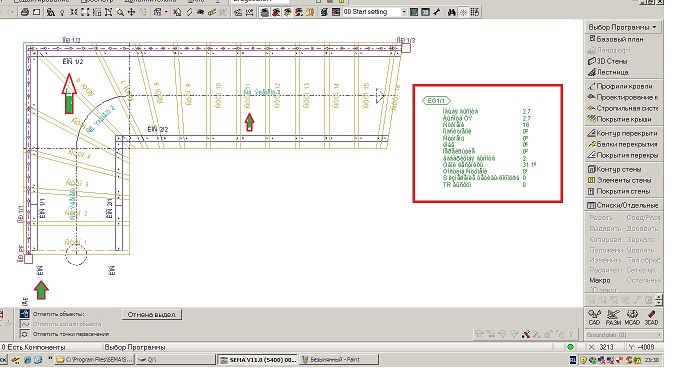Open Контур стены program
Viewport: 683px width, 384px height.
click(x=615, y=169)
